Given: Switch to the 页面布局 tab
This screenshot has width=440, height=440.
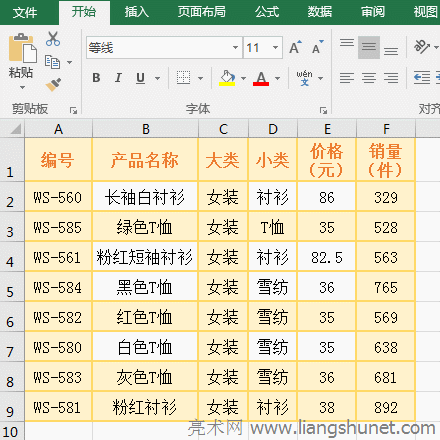Looking at the screenshot, I should pos(202,12).
